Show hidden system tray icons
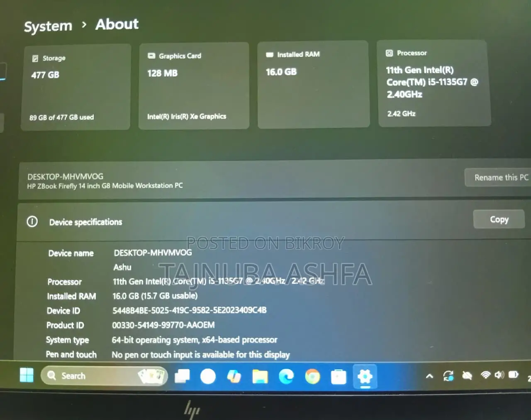The image size is (531, 420). [x=430, y=376]
